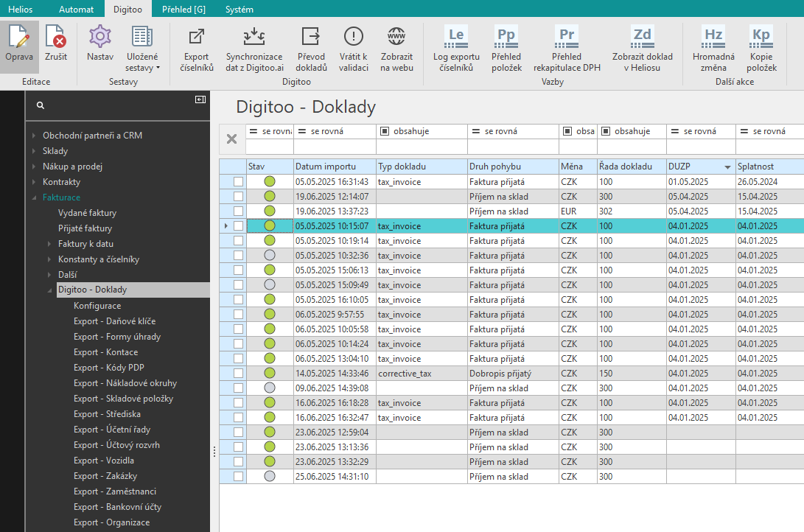This screenshot has height=532, width=804.
Task: Switch to the Systém tab
Action: [239, 10]
